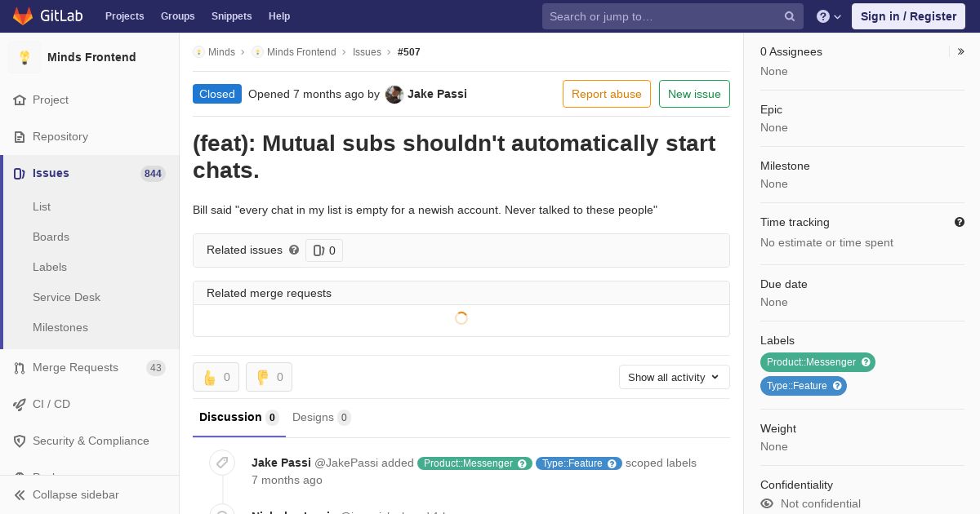
Task: Collapse the right sidebar with double-arrow
Action: click(x=961, y=51)
